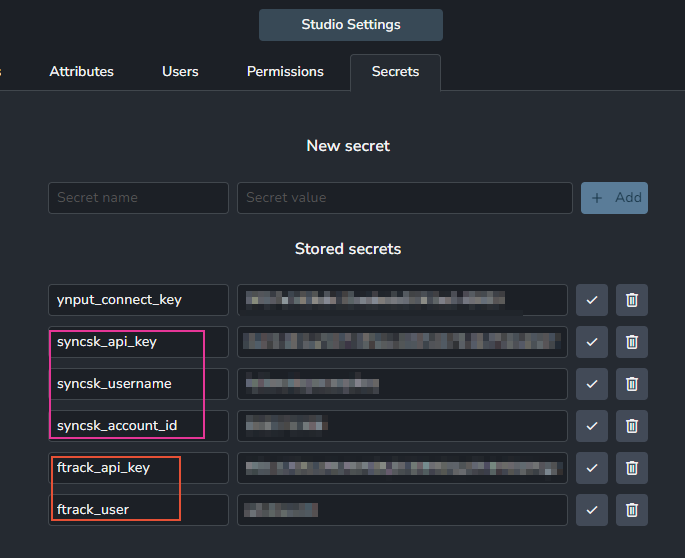Image resolution: width=685 pixels, height=558 pixels.
Task: Click trash icon for ftrack_user
Action: pyautogui.click(x=632, y=510)
